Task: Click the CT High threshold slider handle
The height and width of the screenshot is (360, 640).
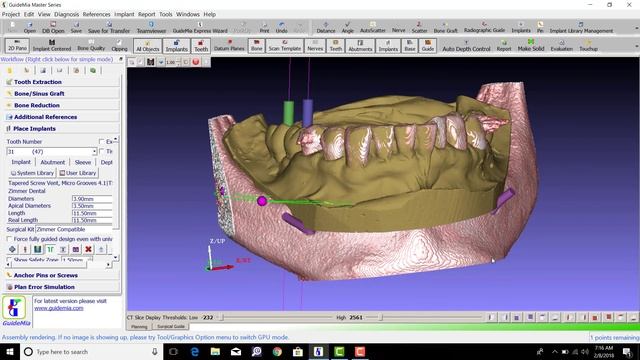Action: [x=381, y=317]
